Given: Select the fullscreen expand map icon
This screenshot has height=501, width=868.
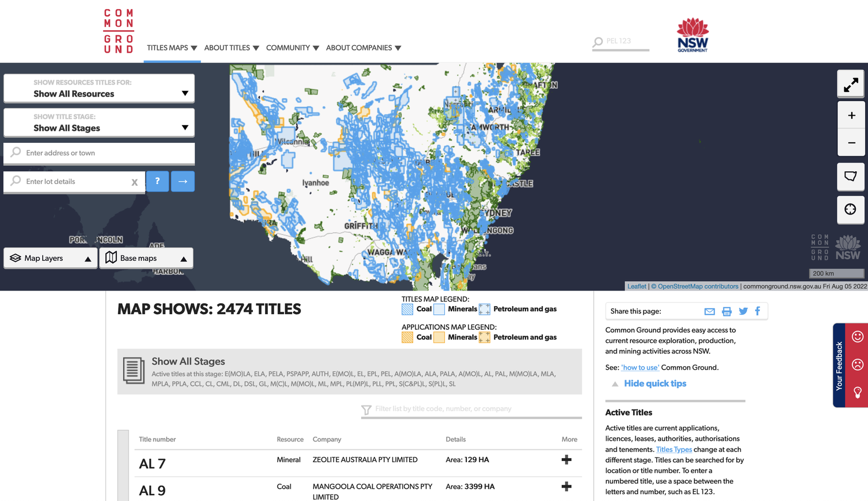Looking at the screenshot, I should [x=851, y=83].
